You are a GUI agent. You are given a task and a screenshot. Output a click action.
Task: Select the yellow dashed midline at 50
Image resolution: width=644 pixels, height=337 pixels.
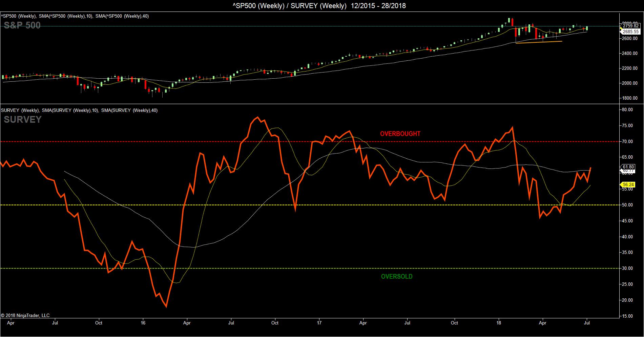point(310,205)
